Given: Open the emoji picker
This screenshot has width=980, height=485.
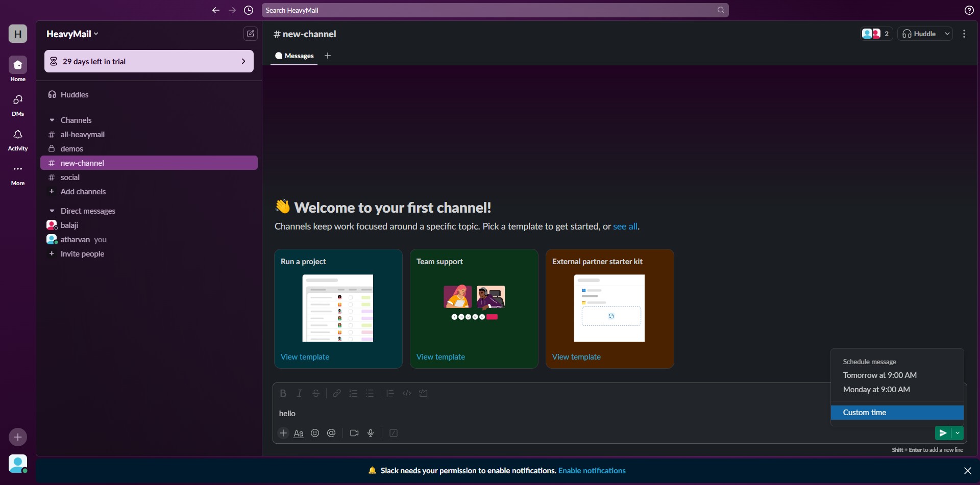Looking at the screenshot, I should click(315, 433).
